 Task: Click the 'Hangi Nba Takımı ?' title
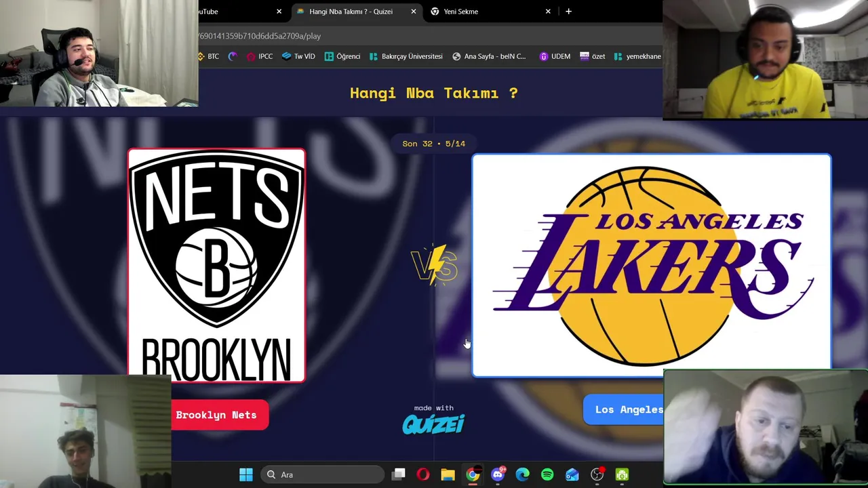coord(434,93)
